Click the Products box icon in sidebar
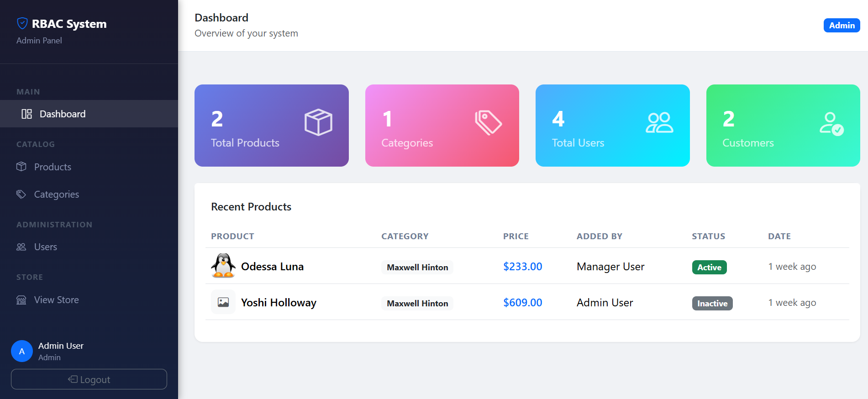The height and width of the screenshot is (399, 868). [21, 167]
